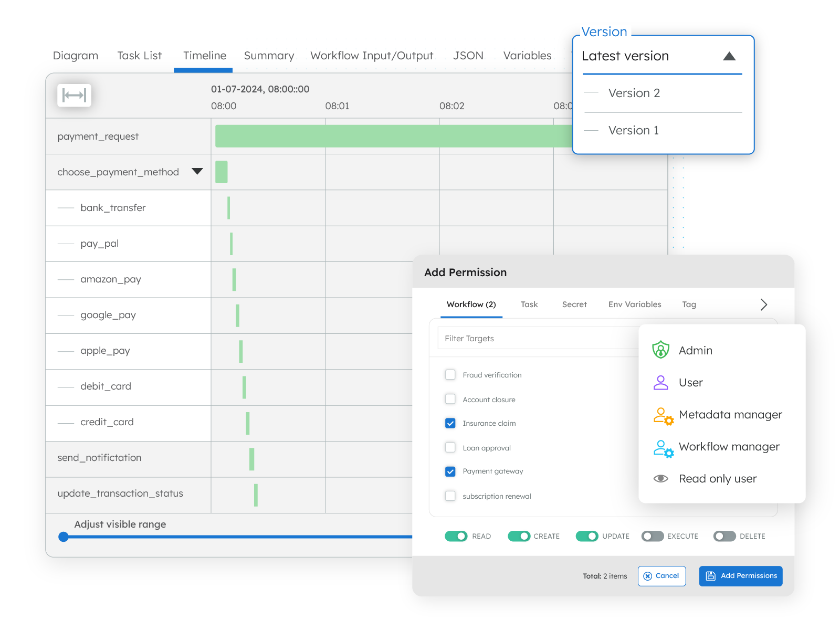Click the Cancel button's circled X icon
The height and width of the screenshot is (630, 840).
coord(648,576)
